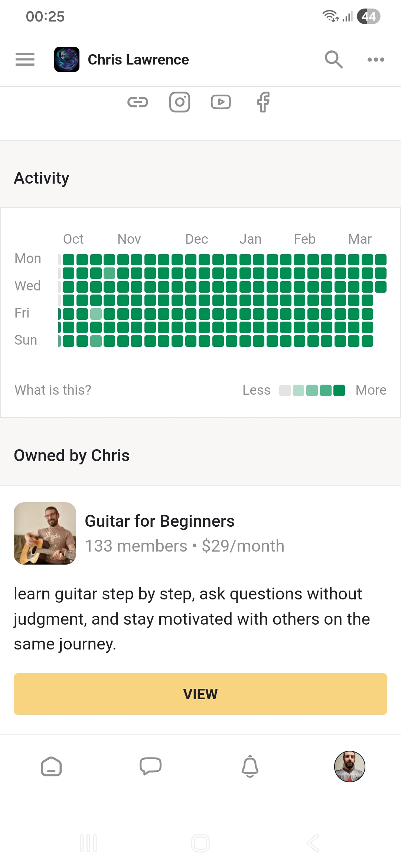Go to the home tab icon
Viewport: 401px width, 868px height.
point(51,766)
